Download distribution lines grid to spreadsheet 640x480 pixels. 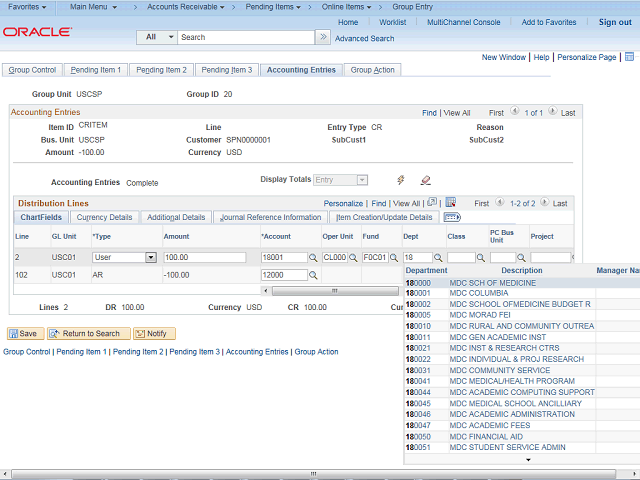(x=450, y=202)
